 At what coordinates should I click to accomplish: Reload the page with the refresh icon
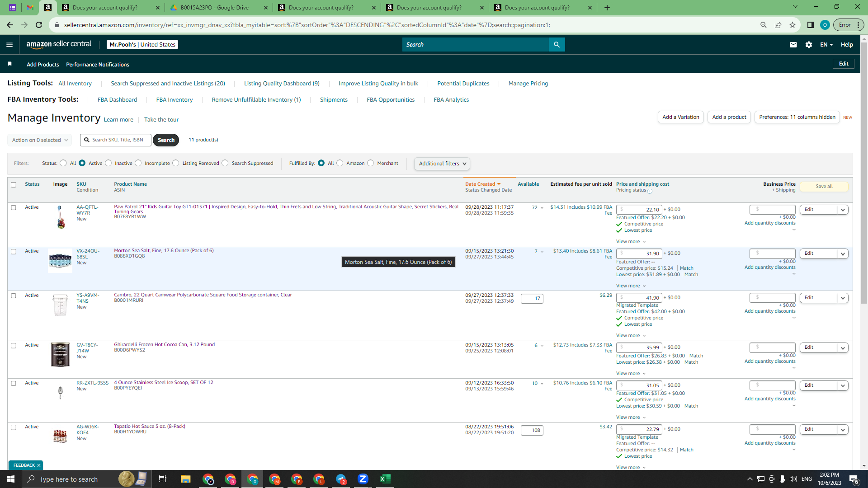pos(39,25)
